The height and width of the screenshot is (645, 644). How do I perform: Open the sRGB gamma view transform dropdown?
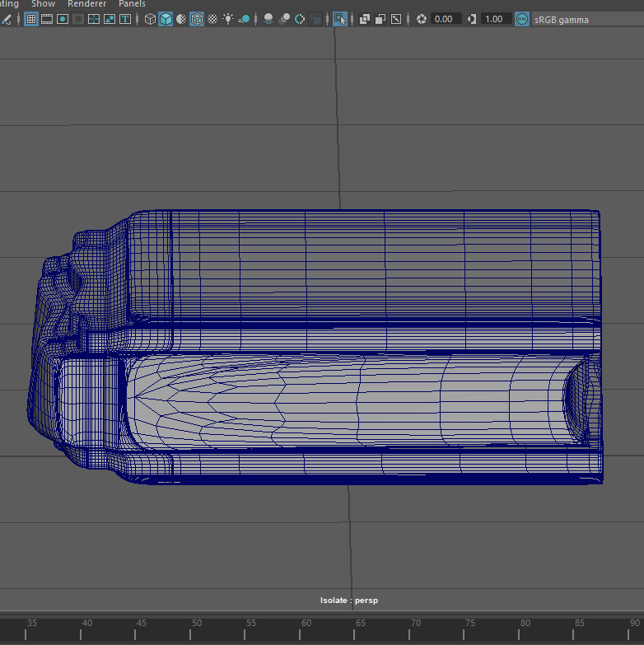(x=562, y=19)
